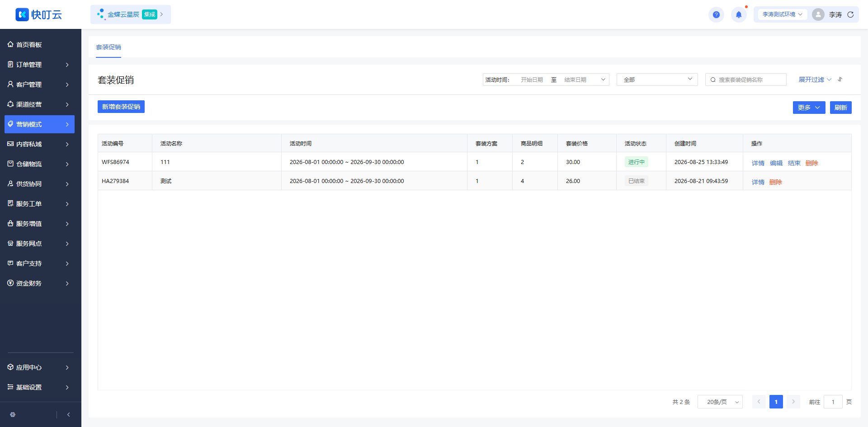The height and width of the screenshot is (427, 868).
Task: Click the 服务增值 sidebar icon
Action: point(10,223)
